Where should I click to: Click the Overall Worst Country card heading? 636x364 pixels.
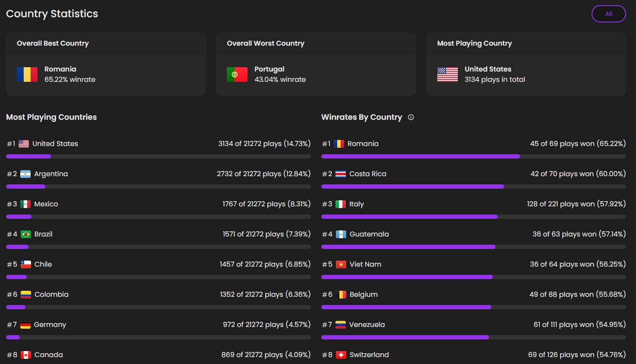(x=266, y=44)
